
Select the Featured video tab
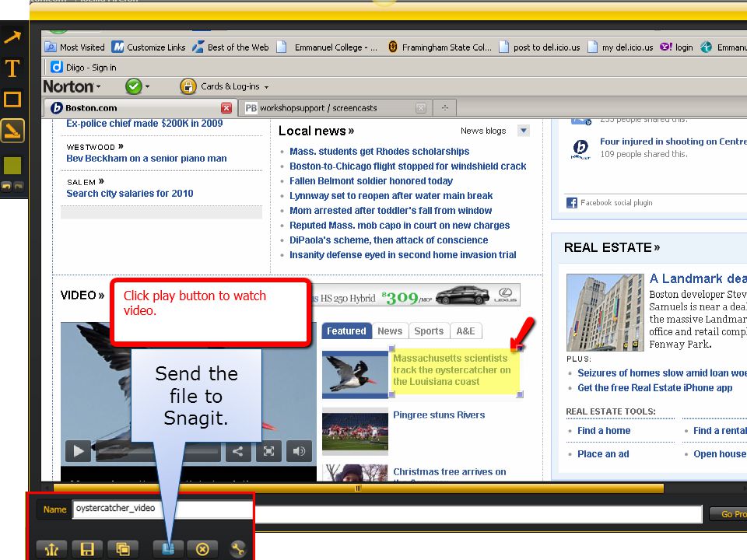click(346, 331)
